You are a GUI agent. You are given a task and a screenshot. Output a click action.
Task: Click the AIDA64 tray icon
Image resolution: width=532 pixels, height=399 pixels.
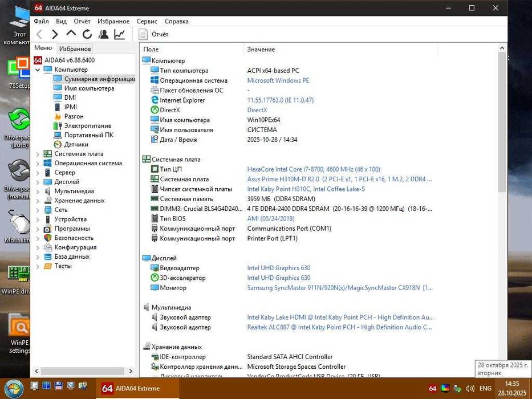(x=433, y=389)
